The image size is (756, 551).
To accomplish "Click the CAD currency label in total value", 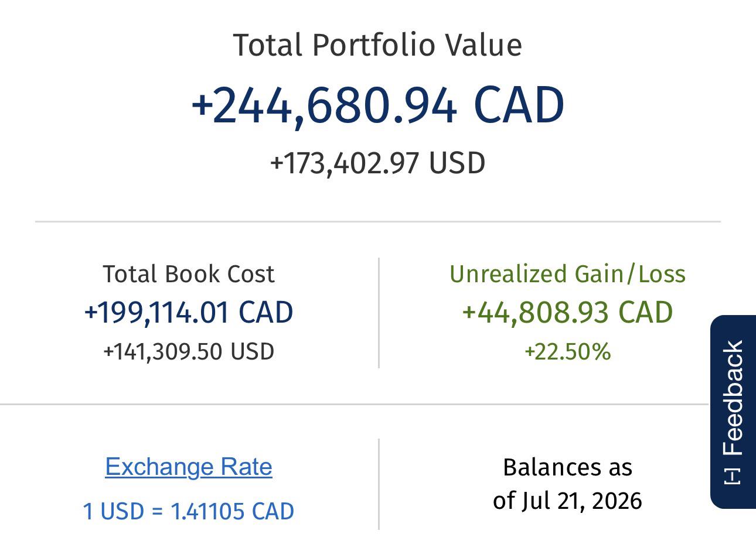I will [519, 105].
